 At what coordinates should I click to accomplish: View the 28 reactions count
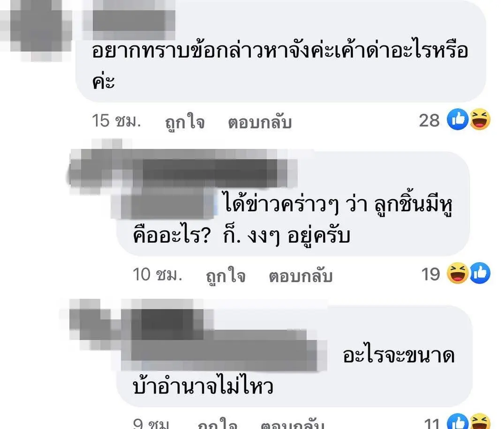click(x=429, y=120)
